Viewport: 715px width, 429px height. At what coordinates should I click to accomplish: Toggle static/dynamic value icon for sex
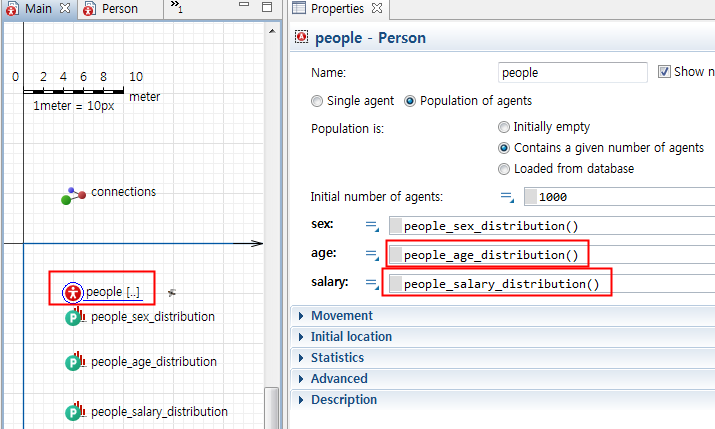pyautogui.click(x=372, y=226)
